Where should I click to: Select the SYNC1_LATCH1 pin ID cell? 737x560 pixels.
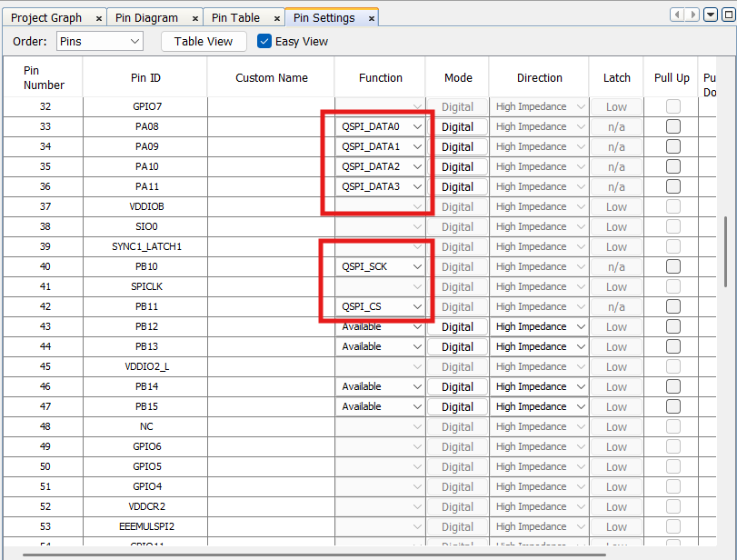[146, 246]
